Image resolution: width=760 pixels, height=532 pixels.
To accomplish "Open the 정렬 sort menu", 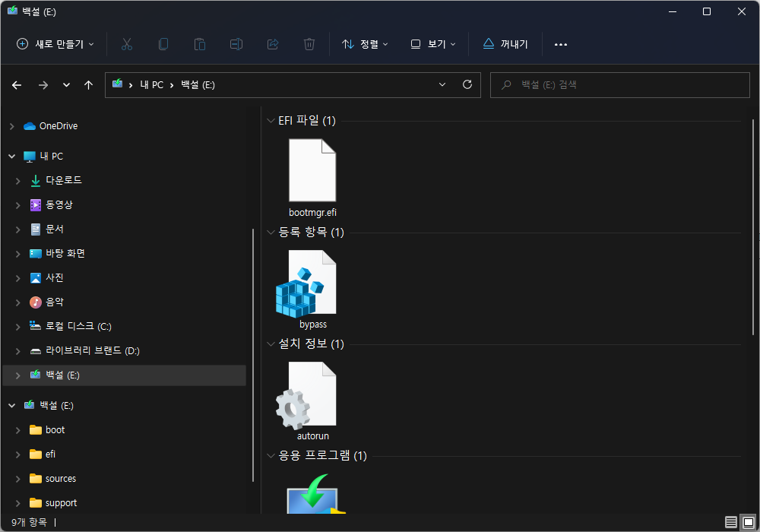I will tap(365, 44).
